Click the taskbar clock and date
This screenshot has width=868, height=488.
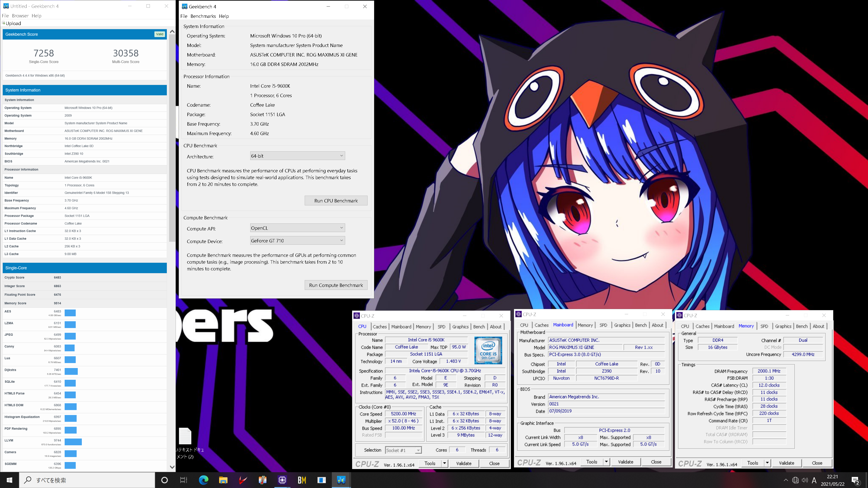[x=832, y=480]
